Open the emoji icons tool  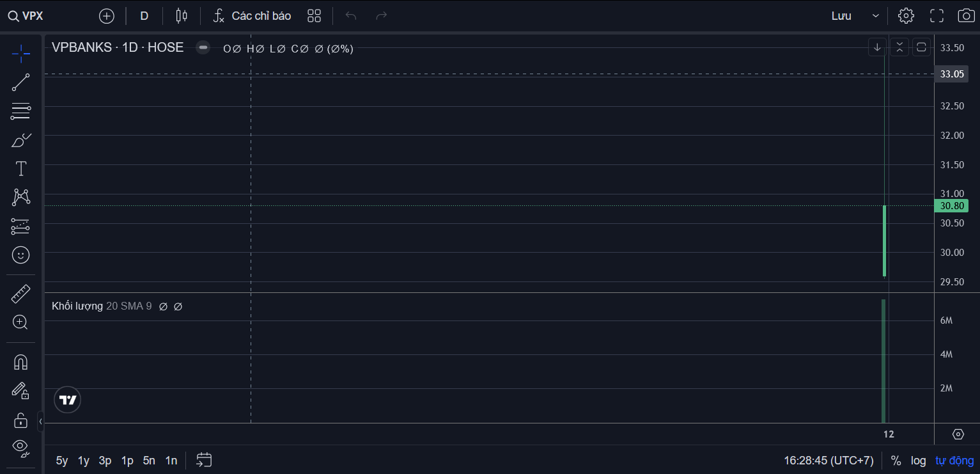pyautogui.click(x=20, y=255)
